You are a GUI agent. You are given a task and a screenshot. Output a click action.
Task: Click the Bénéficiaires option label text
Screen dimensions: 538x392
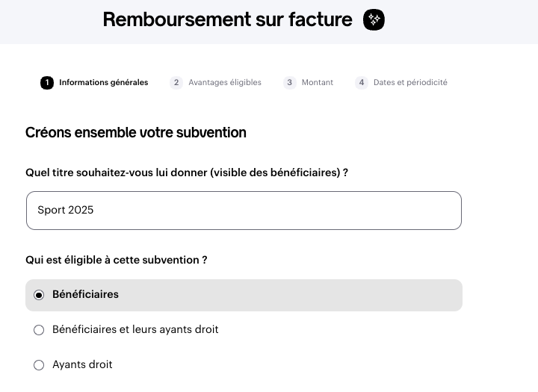click(x=85, y=294)
